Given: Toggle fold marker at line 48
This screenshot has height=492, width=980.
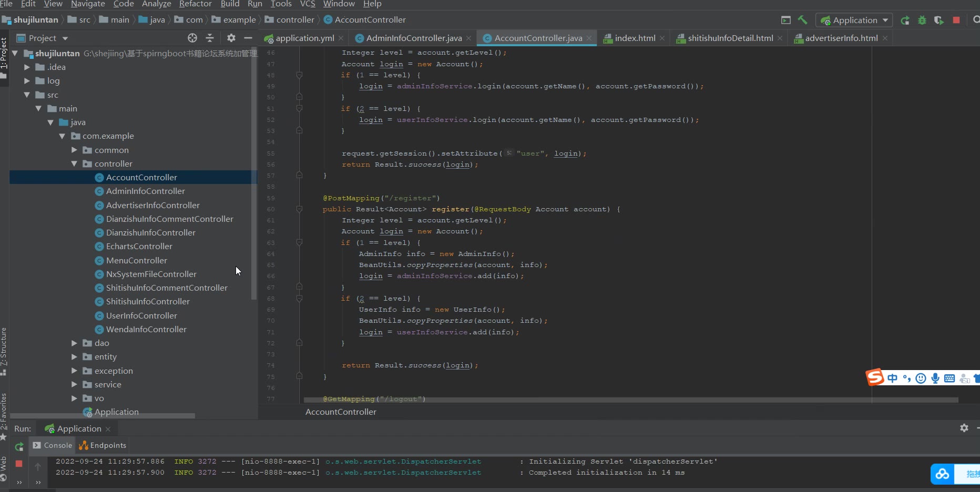Looking at the screenshot, I should point(299,75).
